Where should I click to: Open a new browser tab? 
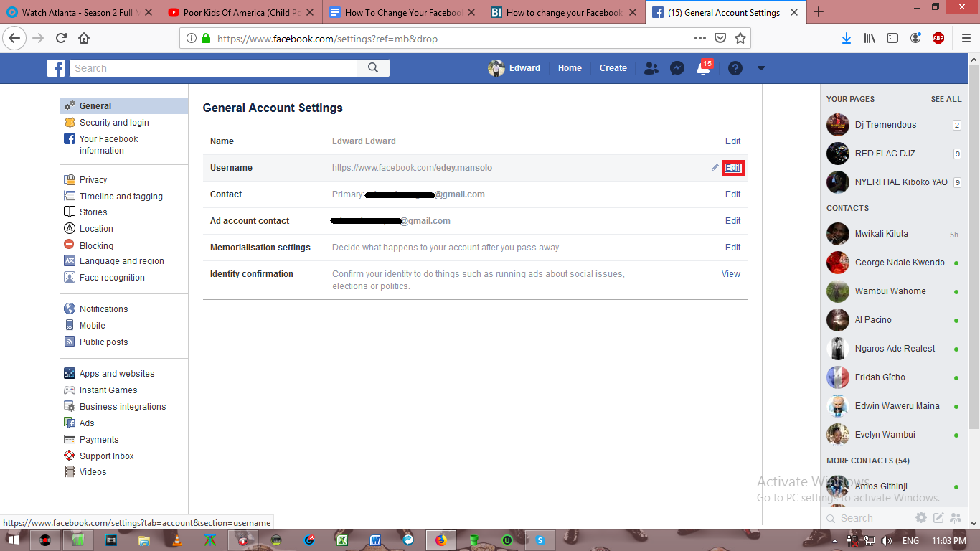coord(819,11)
